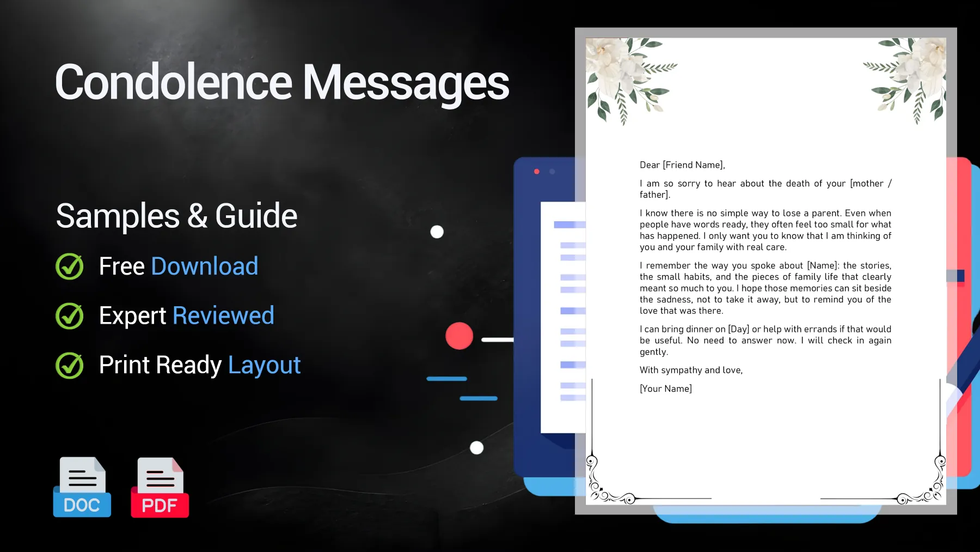Click green checkmark beside Free Download
Screen dimensions: 980x552
pos(70,266)
